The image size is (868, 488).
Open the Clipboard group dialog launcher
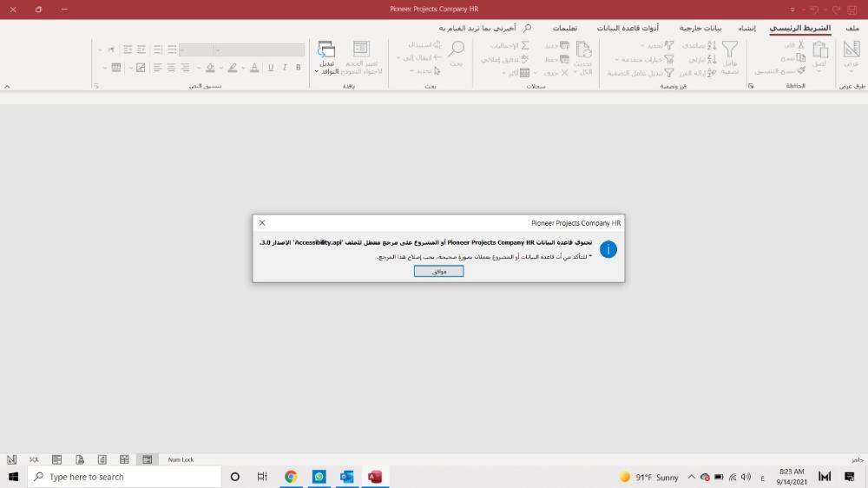click(x=751, y=86)
